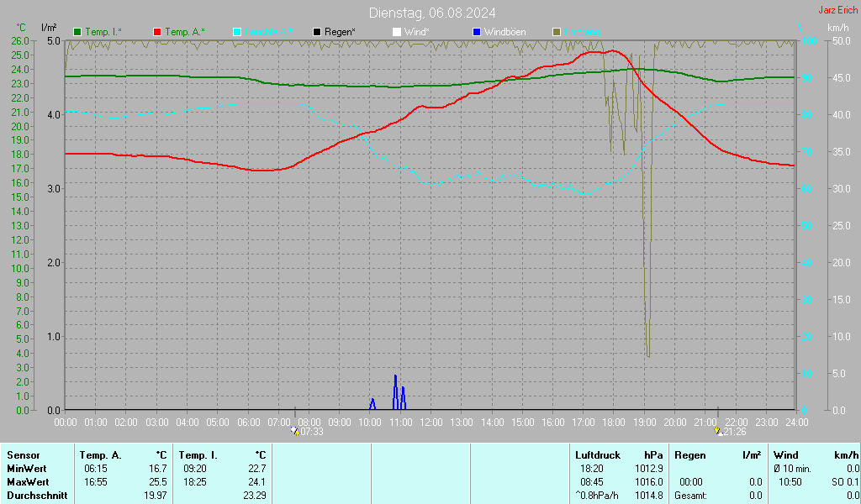Click the blue Windböen legend square

pos(477,32)
